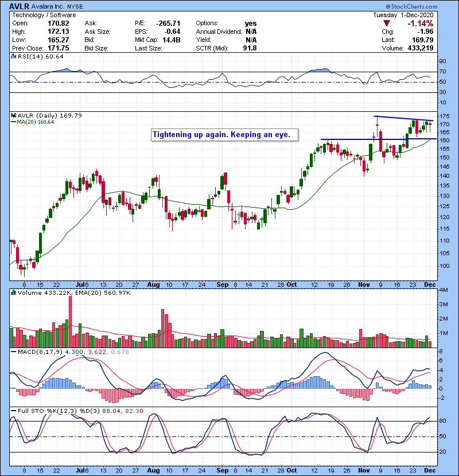Click the Options value yes
Image resolution: width=459 pixels, height=476 pixels.
click(251, 24)
